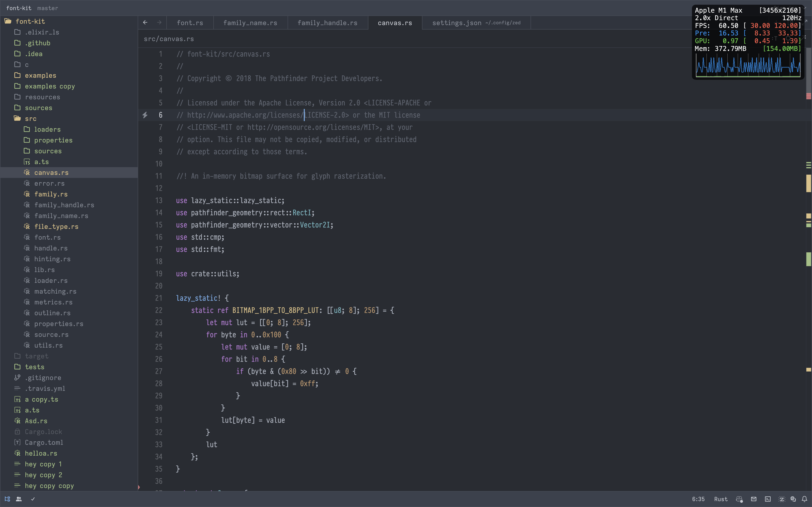812x507 pixels.
Task: Open the Zed assistant panel icon
Action: tap(782, 499)
